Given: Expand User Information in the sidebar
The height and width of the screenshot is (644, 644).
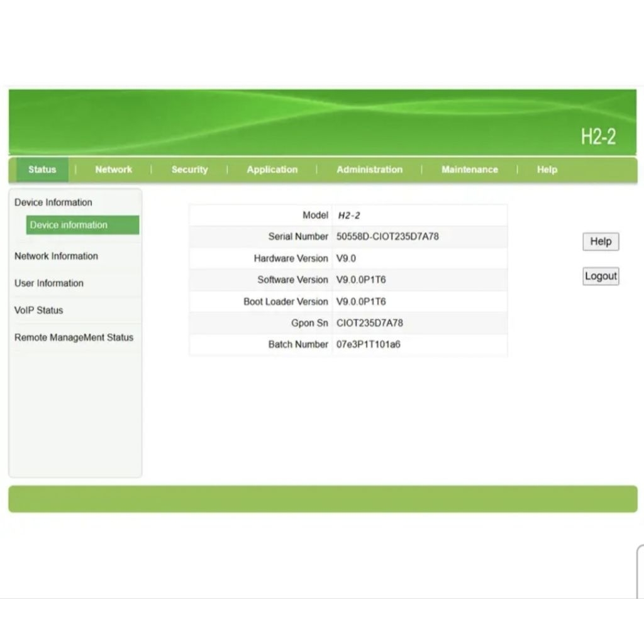Looking at the screenshot, I should tap(49, 284).
